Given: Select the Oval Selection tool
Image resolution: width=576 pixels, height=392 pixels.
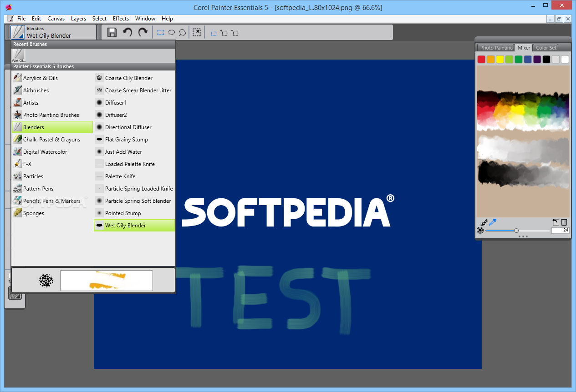Looking at the screenshot, I should pyautogui.click(x=172, y=33).
